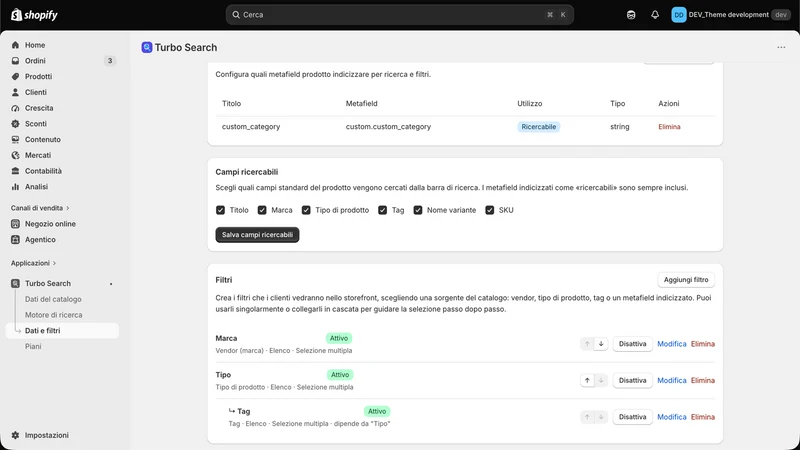The height and width of the screenshot is (450, 800).
Task: Click the Prodotti tag icon
Action: 15,77
